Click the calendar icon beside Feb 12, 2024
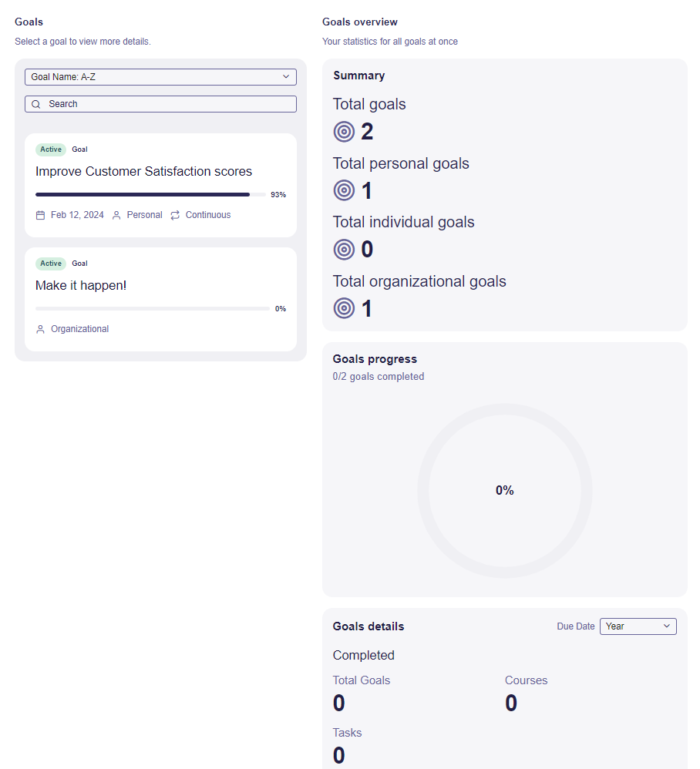This screenshot has width=700, height=769. click(x=40, y=215)
